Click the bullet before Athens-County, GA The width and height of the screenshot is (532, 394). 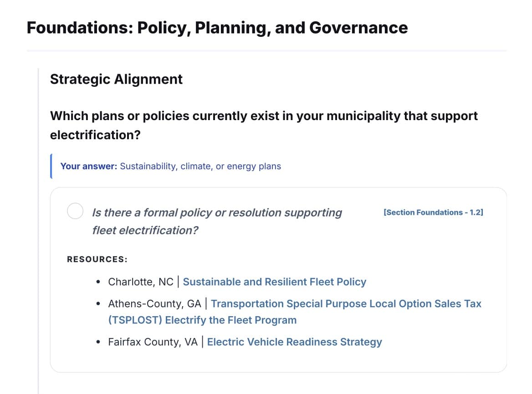[x=98, y=304]
